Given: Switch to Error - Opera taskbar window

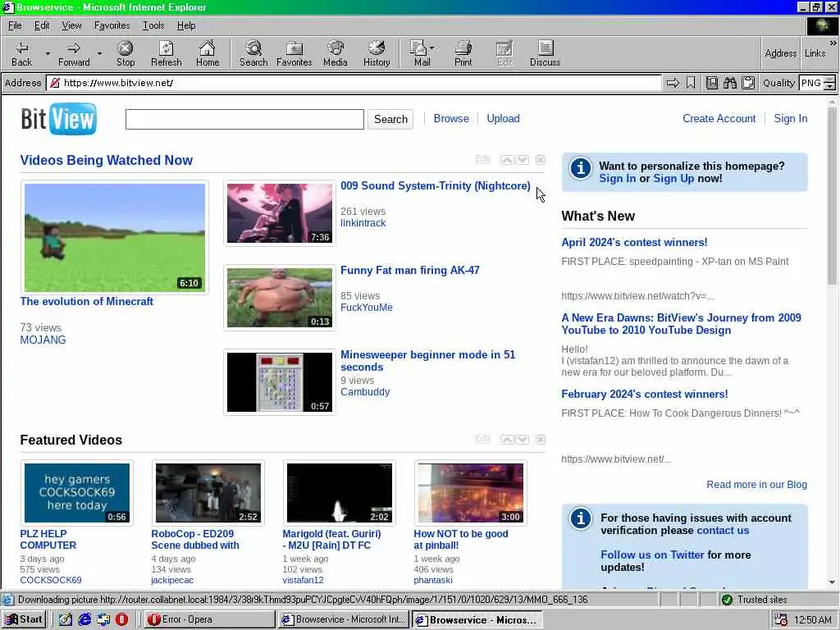Looking at the screenshot, I should coord(209,619).
